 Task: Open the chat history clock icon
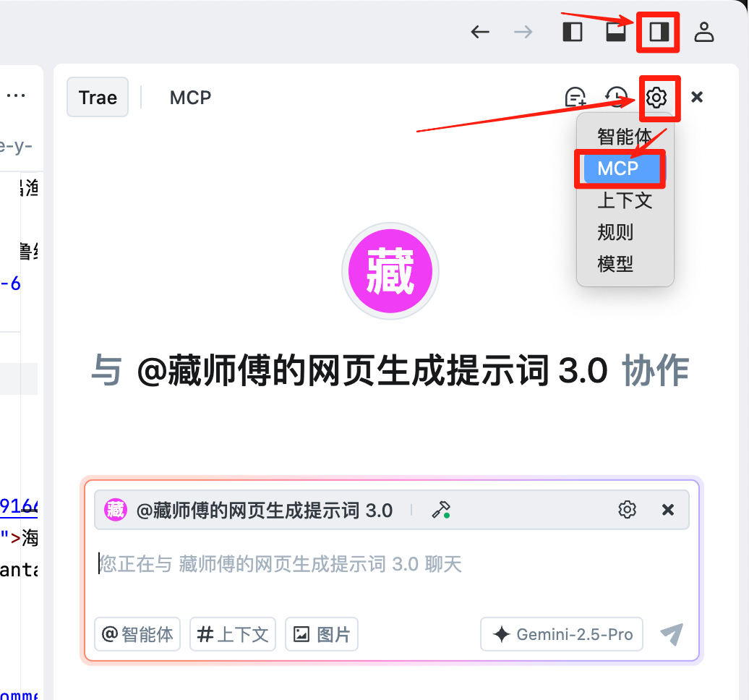pos(616,97)
